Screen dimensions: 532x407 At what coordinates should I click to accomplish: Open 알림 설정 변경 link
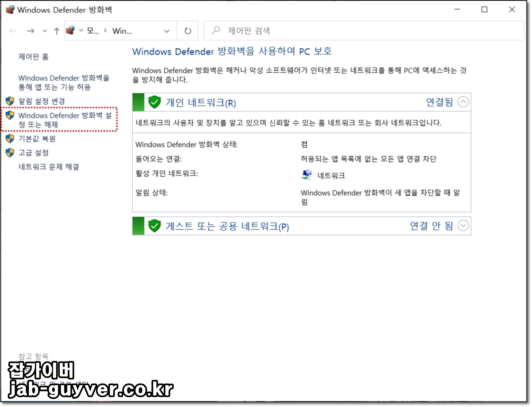click(42, 101)
